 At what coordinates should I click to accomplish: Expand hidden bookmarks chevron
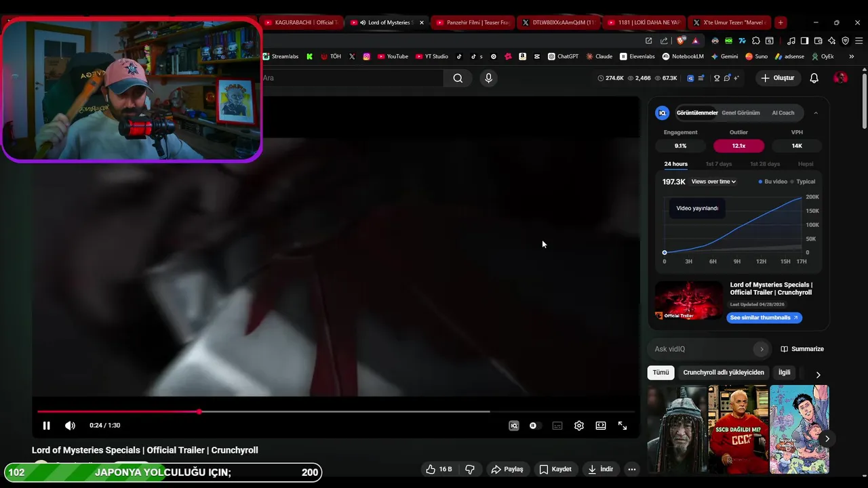852,56
